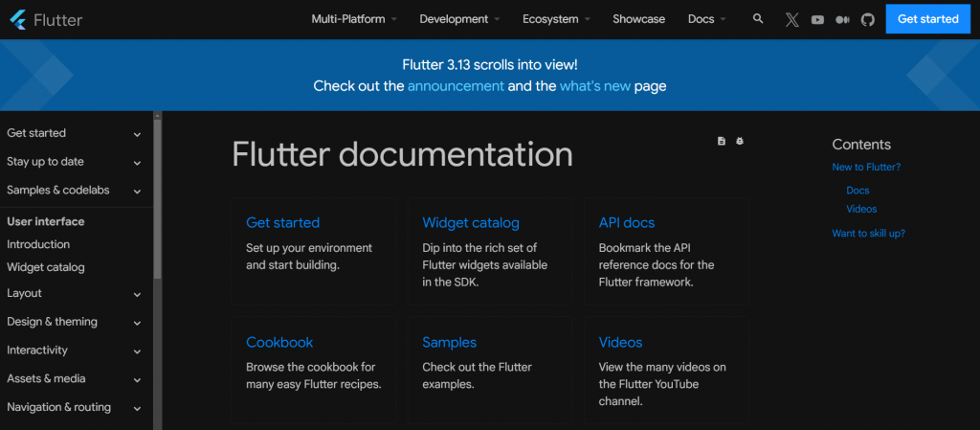The image size is (980, 430).
Task: Open the API docs card link
Action: [x=627, y=222]
